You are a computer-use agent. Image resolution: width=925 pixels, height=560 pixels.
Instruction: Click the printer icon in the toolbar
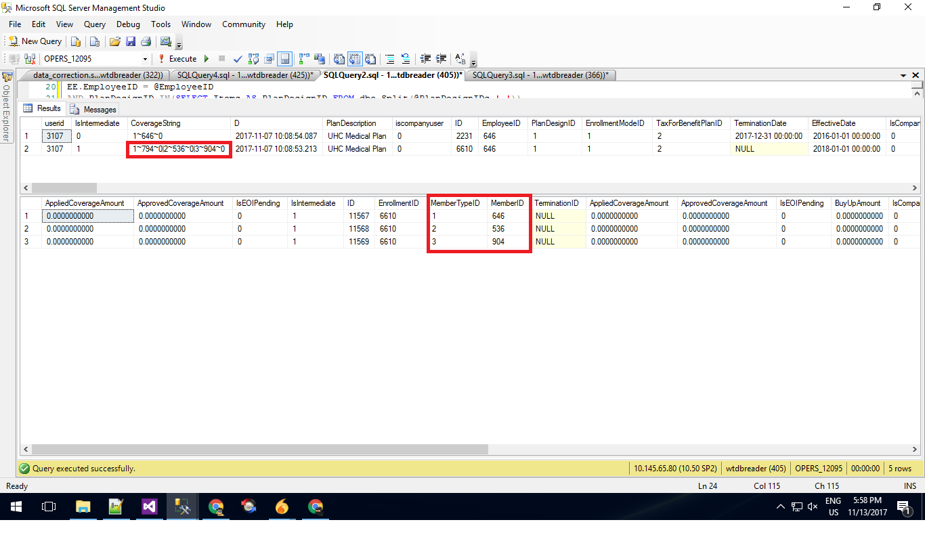click(146, 41)
